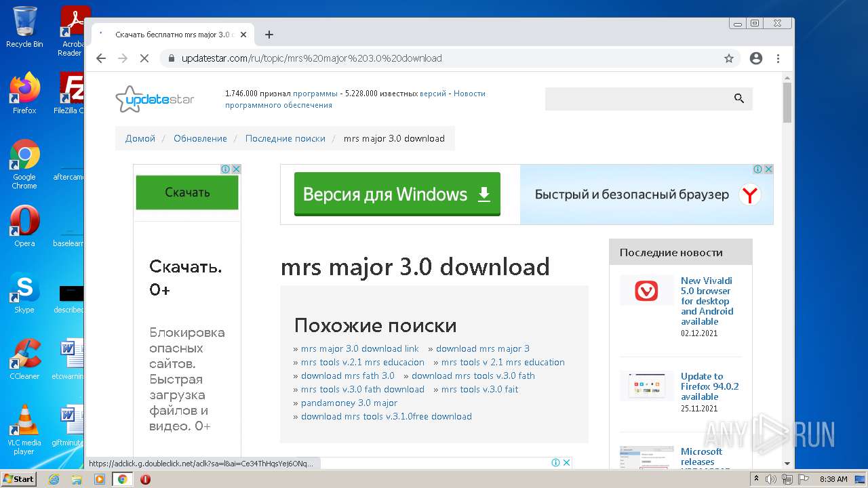Click the green Скачать ad button
This screenshot has width=868, height=488.
point(187,192)
